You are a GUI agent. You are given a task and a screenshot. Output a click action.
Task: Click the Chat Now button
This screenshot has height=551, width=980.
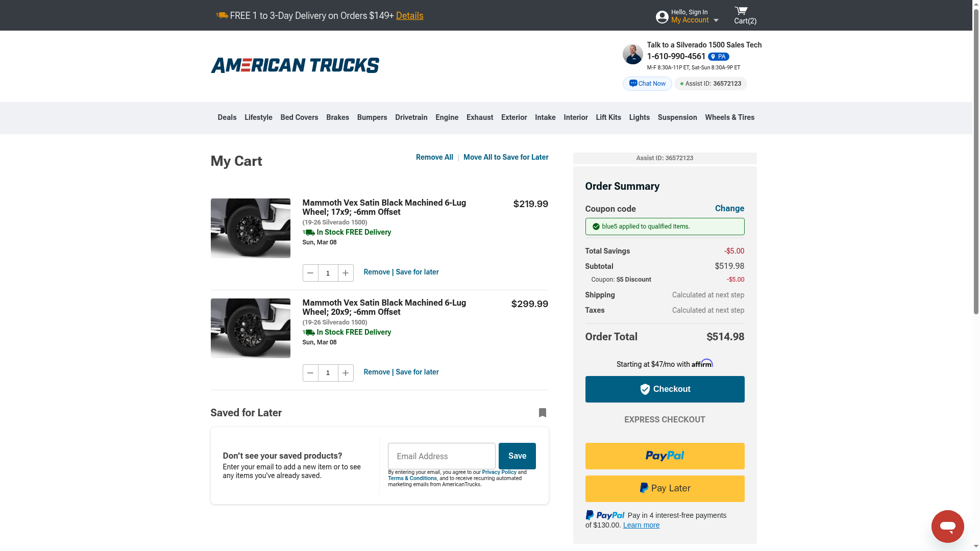[647, 84]
